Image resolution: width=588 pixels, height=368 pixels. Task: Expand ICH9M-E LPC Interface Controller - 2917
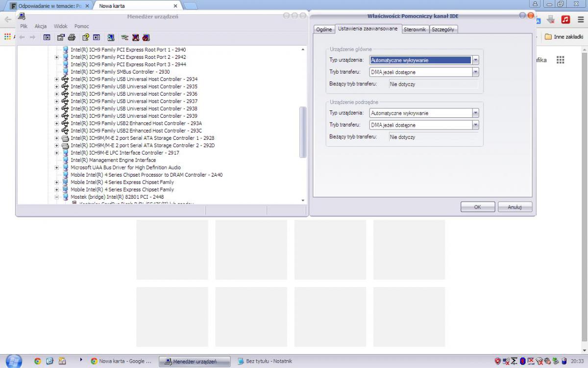(x=57, y=153)
